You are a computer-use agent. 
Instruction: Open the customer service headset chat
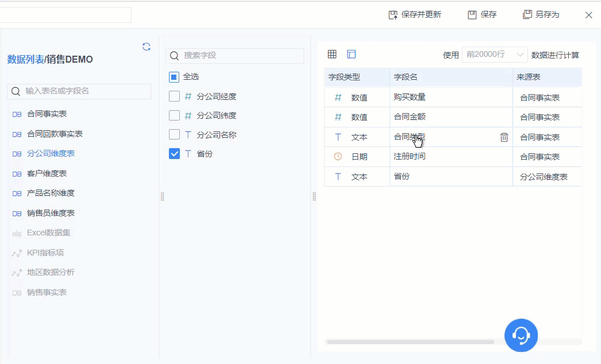point(521,335)
